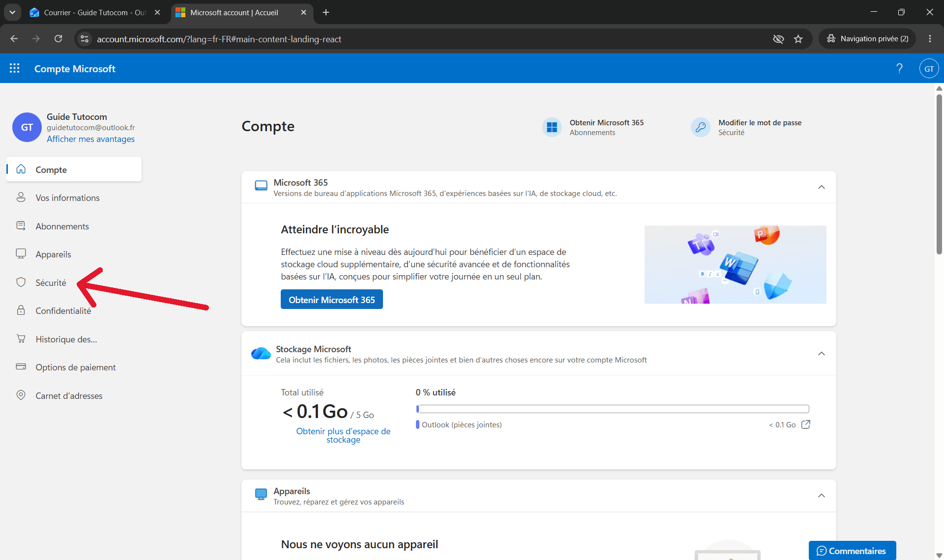Image resolution: width=944 pixels, height=560 pixels.
Task: Go back to previous page
Action: coord(14,39)
